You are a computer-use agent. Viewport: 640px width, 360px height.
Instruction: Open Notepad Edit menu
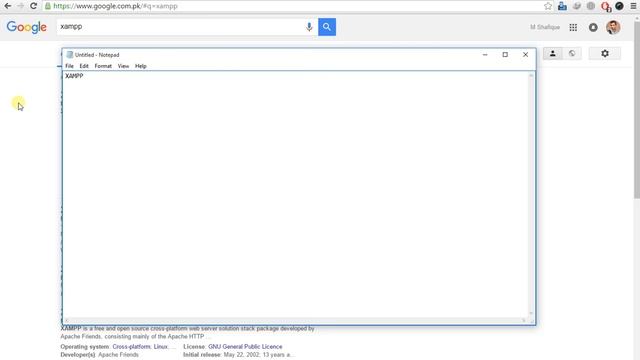(84, 66)
